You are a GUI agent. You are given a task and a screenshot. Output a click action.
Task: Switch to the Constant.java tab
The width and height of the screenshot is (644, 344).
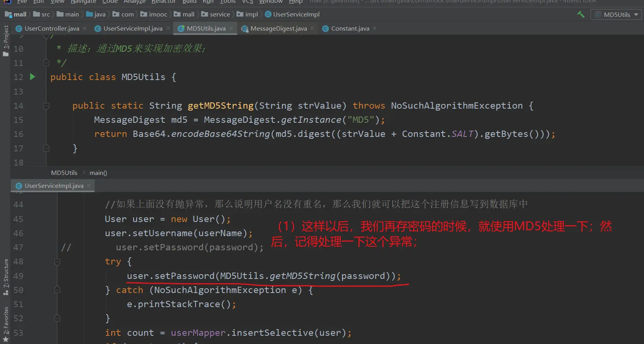pyautogui.click(x=349, y=28)
